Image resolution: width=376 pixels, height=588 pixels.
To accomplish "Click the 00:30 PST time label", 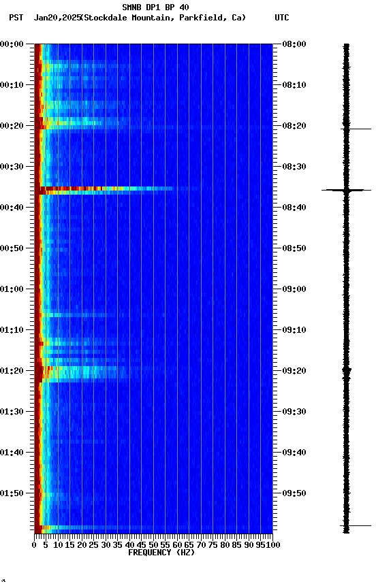I will 12,167.
